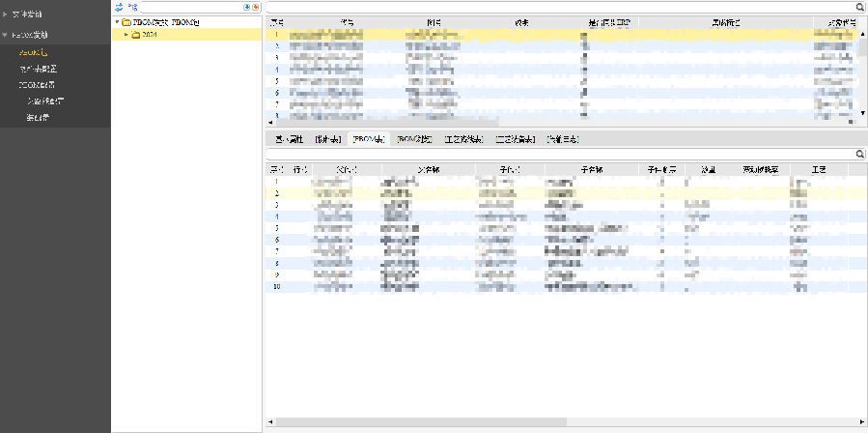This screenshot has height=433, width=868.
Task: Click the PBOM root folder icon
Action: tap(126, 21)
